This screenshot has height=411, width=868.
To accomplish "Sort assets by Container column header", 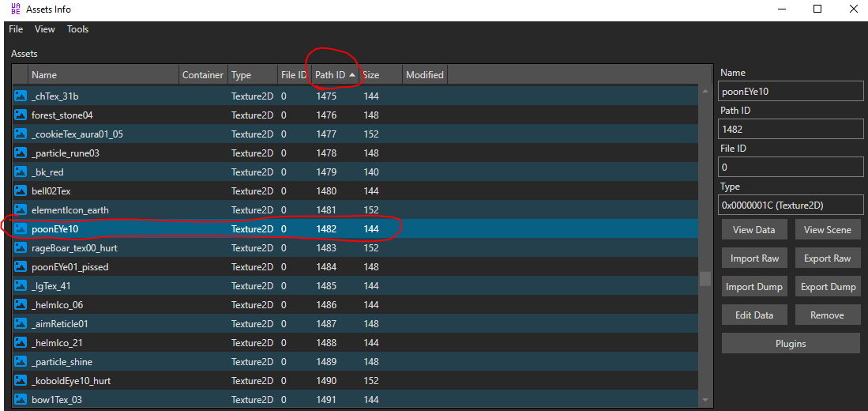I will pos(203,75).
